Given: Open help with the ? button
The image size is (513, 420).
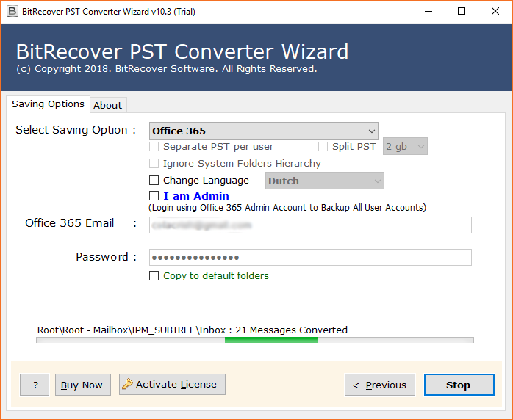Looking at the screenshot, I should coord(35,385).
